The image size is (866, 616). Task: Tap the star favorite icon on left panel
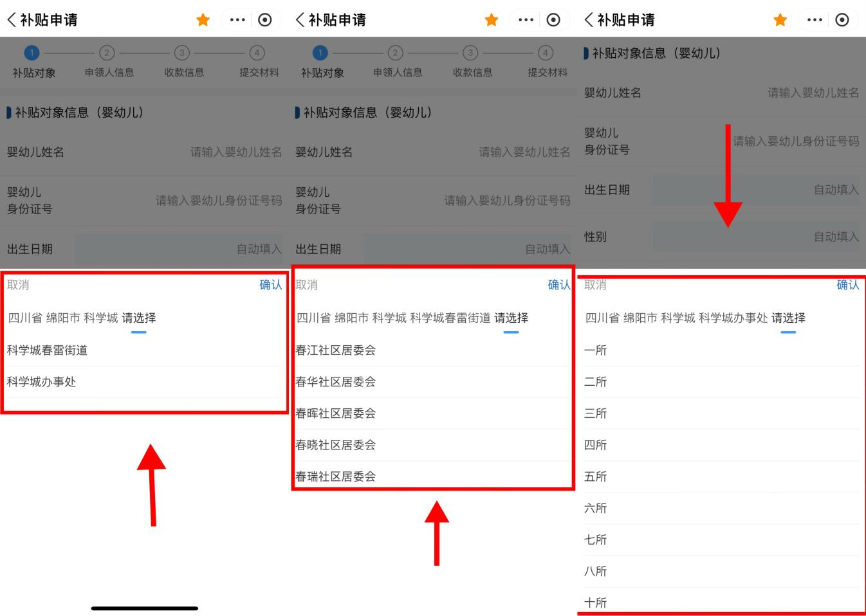click(x=203, y=19)
